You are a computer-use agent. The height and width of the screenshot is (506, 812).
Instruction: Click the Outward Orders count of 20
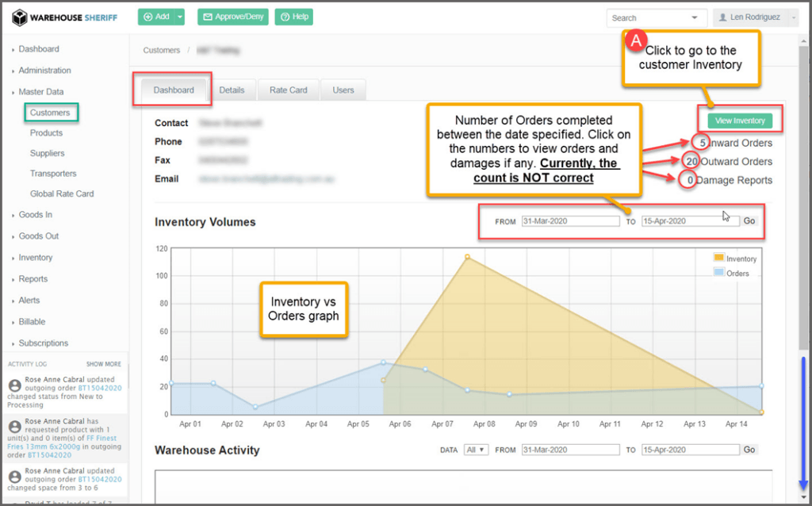point(692,161)
